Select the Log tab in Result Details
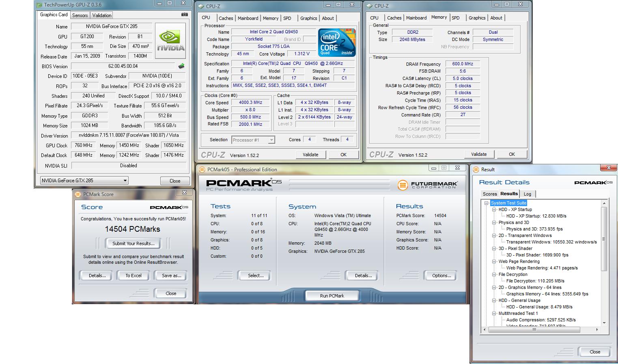This screenshot has height=364, width=618. [x=528, y=194]
